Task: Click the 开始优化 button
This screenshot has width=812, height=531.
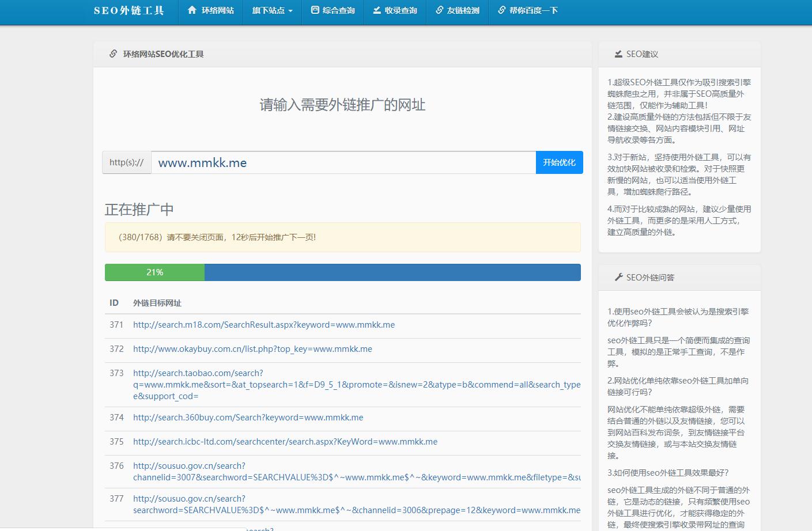Action: (x=560, y=162)
